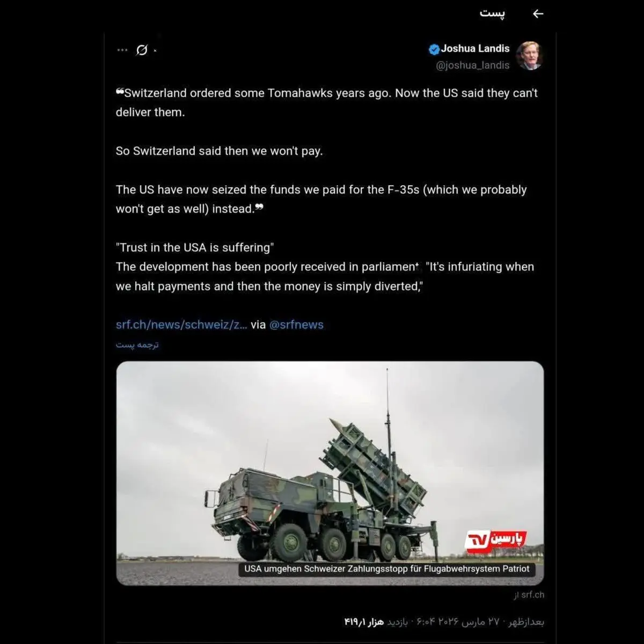Click the Tomahawks quote paragraph text
This screenshot has height=644, width=644.
pyautogui.click(x=327, y=103)
